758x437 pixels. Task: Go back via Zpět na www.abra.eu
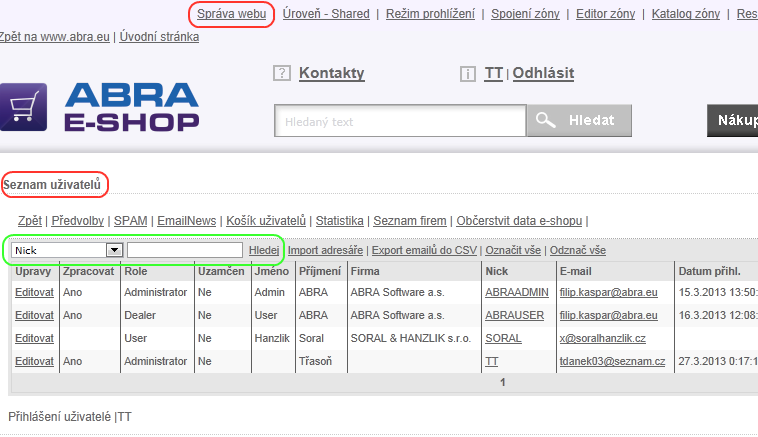(55, 37)
